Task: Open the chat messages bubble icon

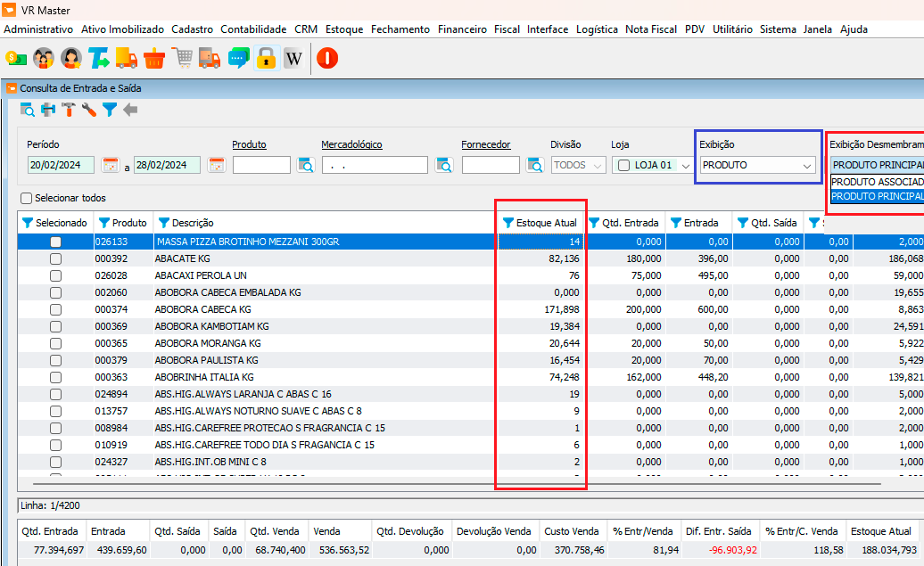Action: [238, 59]
